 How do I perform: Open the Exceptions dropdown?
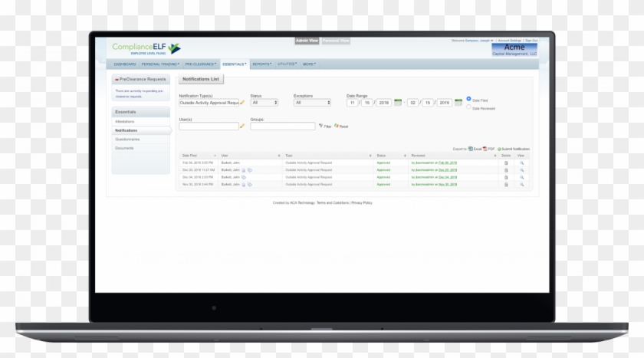[x=312, y=102]
